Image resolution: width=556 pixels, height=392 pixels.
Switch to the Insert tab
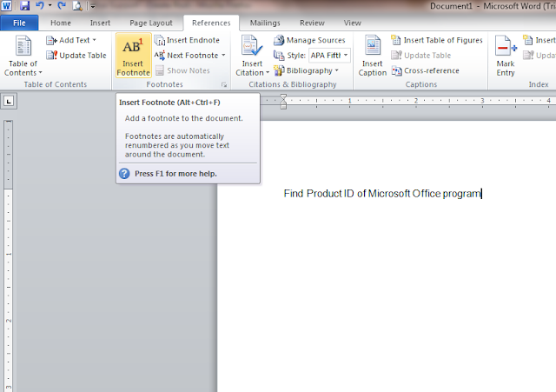point(100,23)
